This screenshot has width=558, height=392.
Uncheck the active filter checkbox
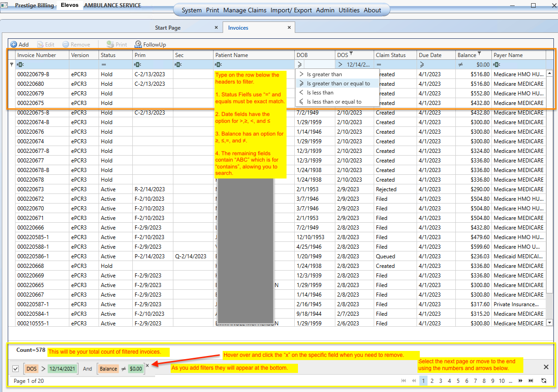click(x=16, y=369)
